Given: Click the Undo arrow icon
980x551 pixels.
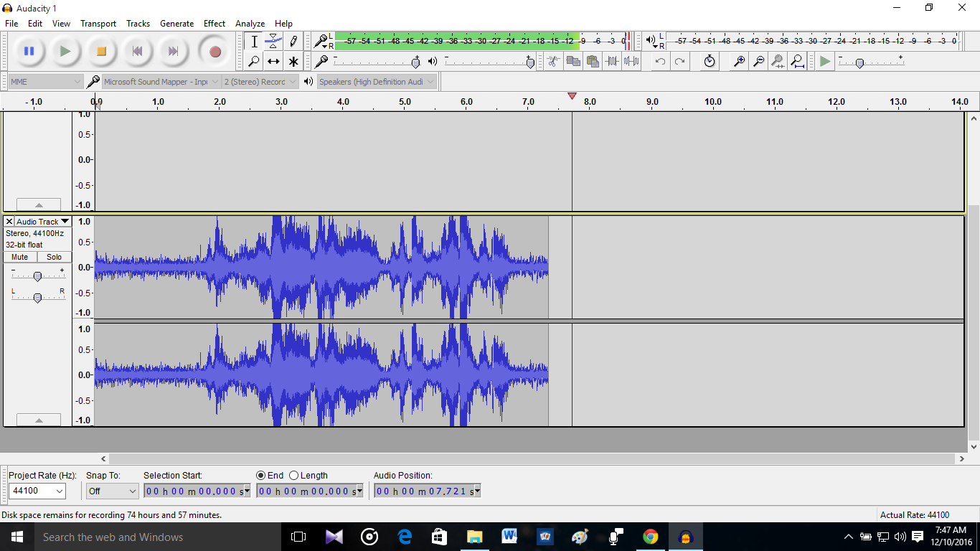Looking at the screenshot, I should pyautogui.click(x=660, y=61).
